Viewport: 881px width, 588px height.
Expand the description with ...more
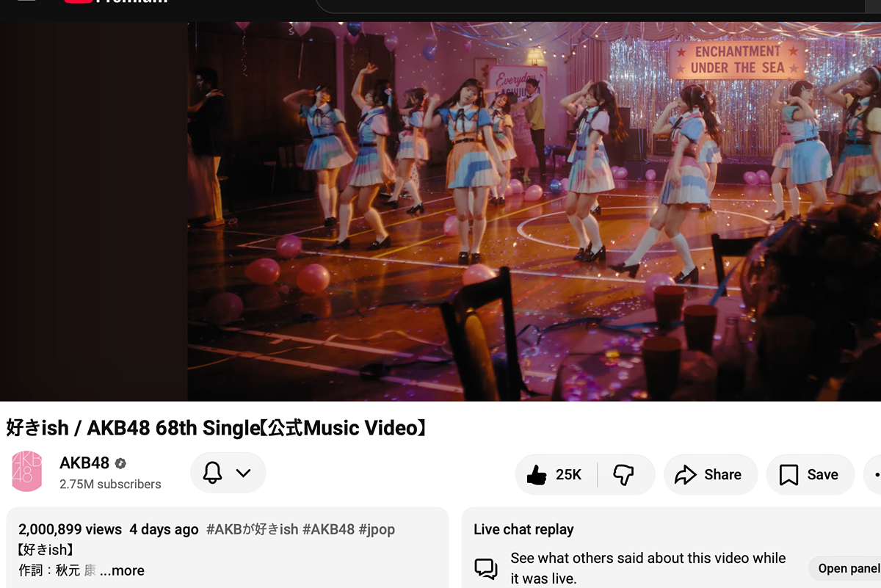[122, 570]
